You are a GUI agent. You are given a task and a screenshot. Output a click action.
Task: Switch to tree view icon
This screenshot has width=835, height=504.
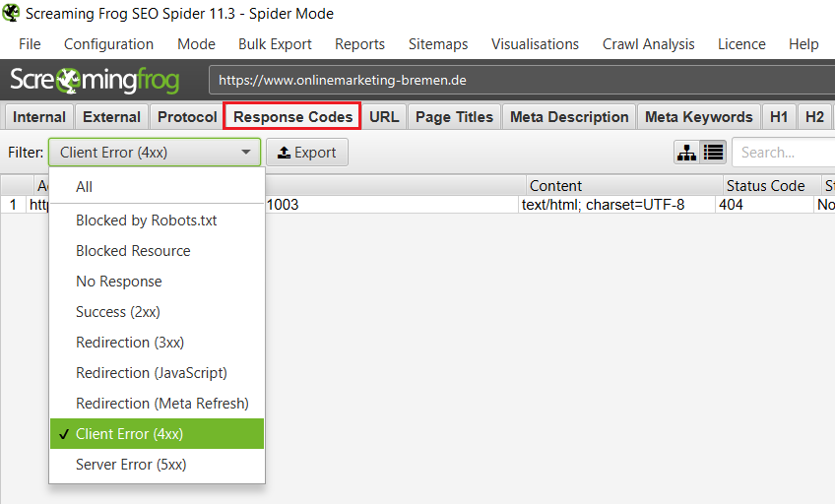coord(686,153)
